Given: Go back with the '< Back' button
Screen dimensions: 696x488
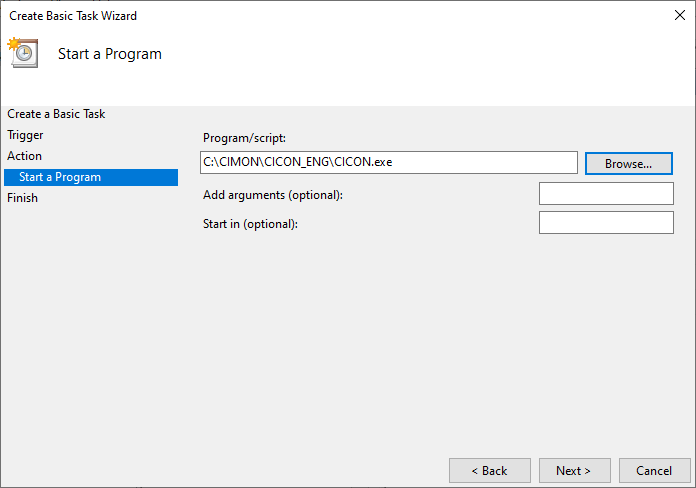Looking at the screenshot, I should coord(489,470).
